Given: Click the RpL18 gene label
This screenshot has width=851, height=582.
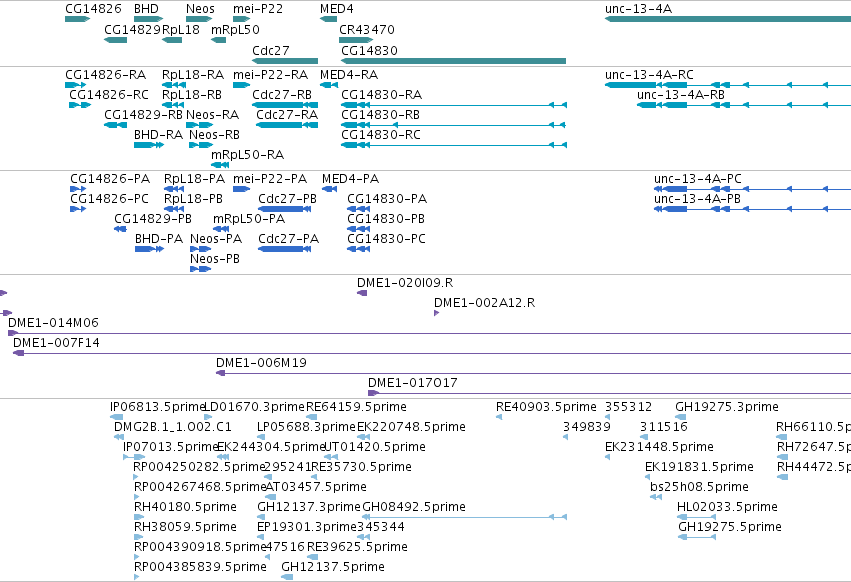Looking at the screenshot, I should 181,29.
